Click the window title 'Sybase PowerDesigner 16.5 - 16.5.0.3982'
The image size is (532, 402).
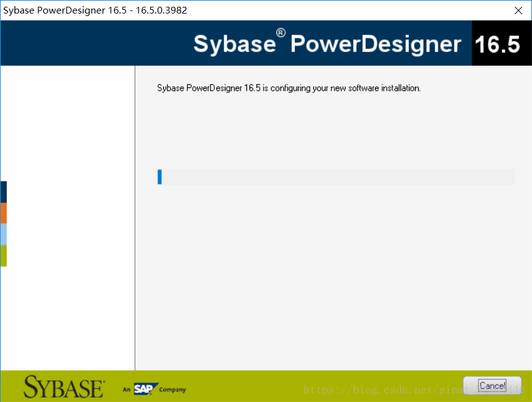point(95,10)
